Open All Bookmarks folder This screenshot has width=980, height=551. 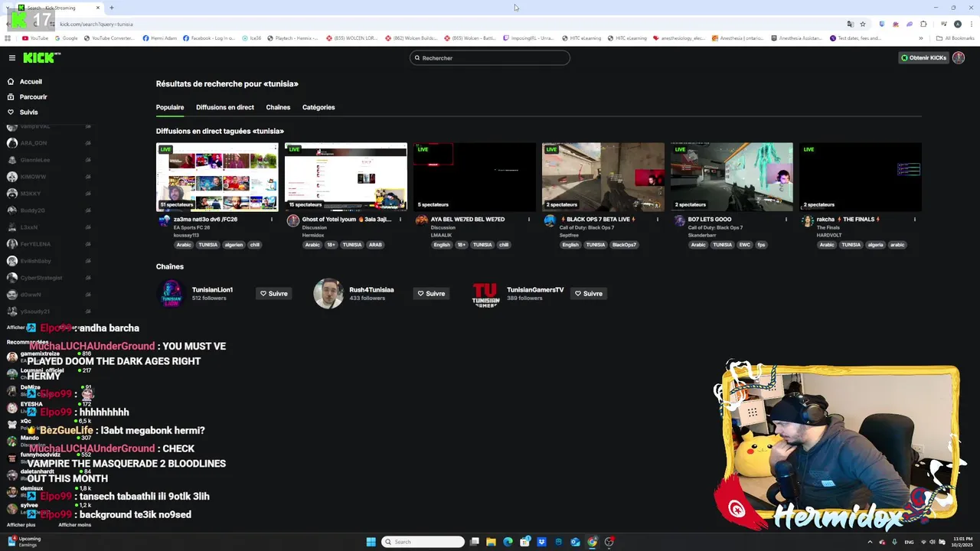tap(955, 38)
